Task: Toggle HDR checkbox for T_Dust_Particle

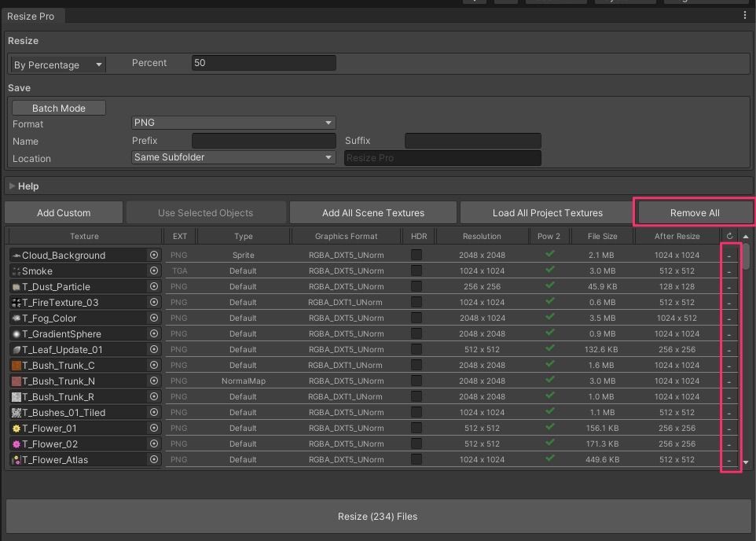Action: (x=417, y=287)
